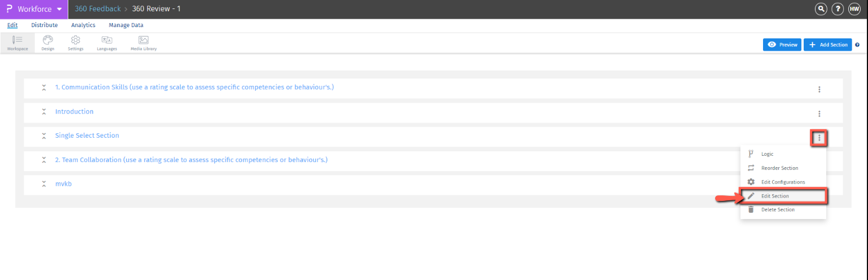This screenshot has height=280, width=868.
Task: Collapse the Team Collaboration section
Action: click(x=43, y=160)
